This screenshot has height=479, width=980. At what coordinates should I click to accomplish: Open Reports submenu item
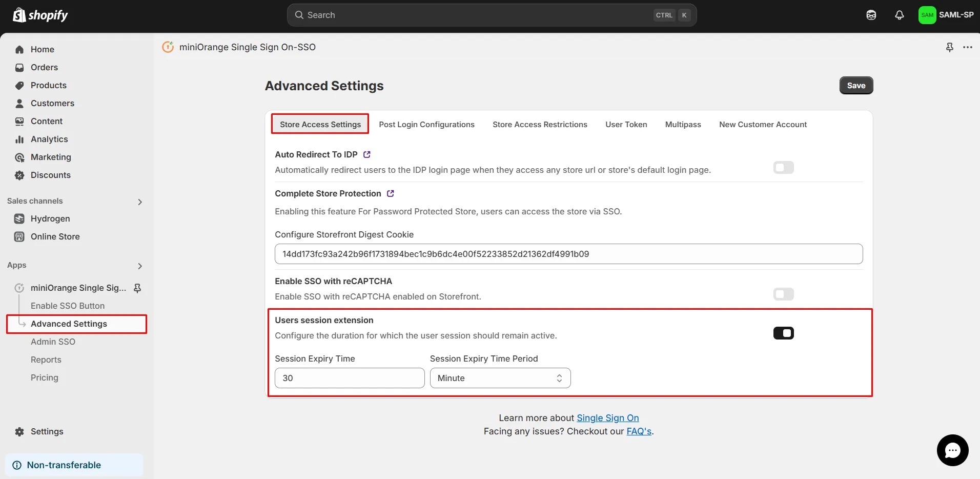point(46,360)
